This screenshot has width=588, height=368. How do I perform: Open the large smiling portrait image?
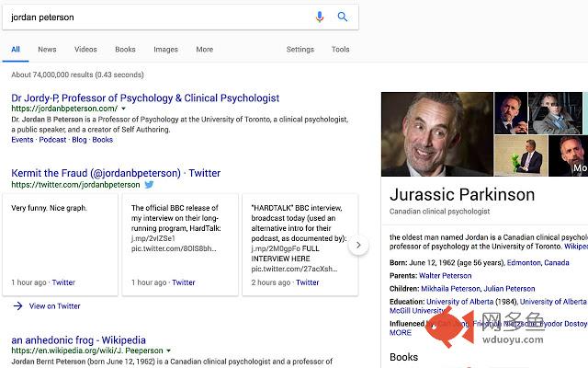click(437, 134)
